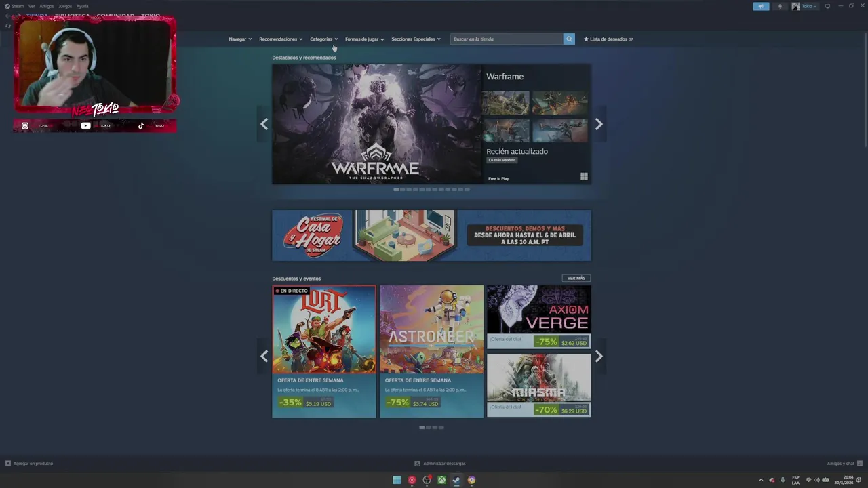Expand the Formas de jugar dropdown
The image size is (868, 488).
coord(364,39)
